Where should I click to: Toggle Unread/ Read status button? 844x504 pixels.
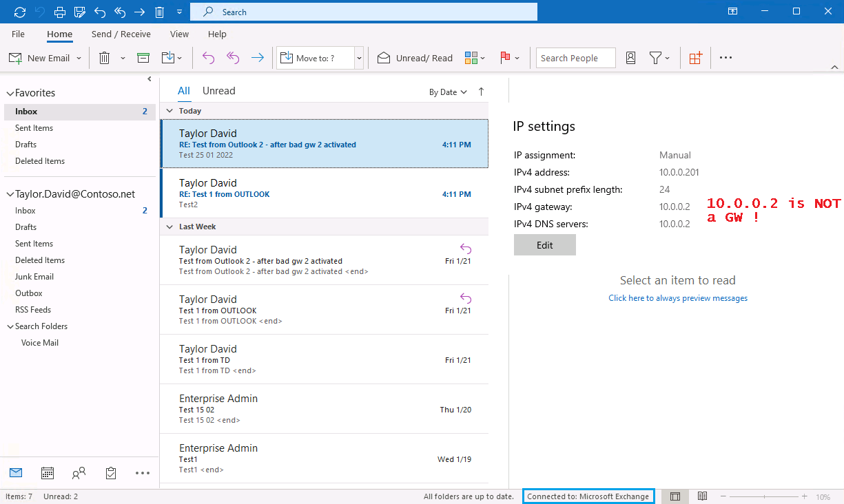coord(415,58)
